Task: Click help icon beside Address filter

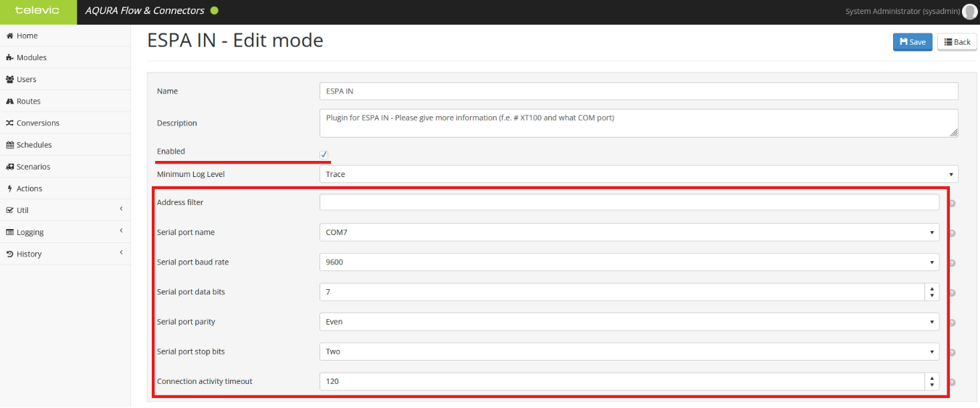Action: coord(952,204)
